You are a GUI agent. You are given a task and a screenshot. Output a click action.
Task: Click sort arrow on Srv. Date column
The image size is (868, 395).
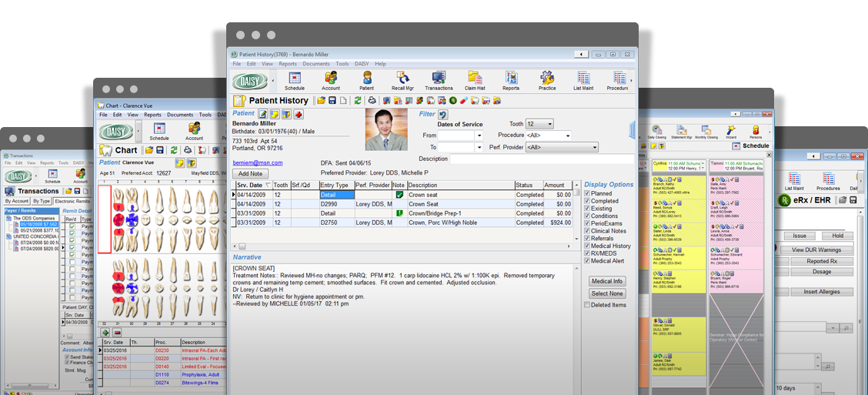pos(269,185)
